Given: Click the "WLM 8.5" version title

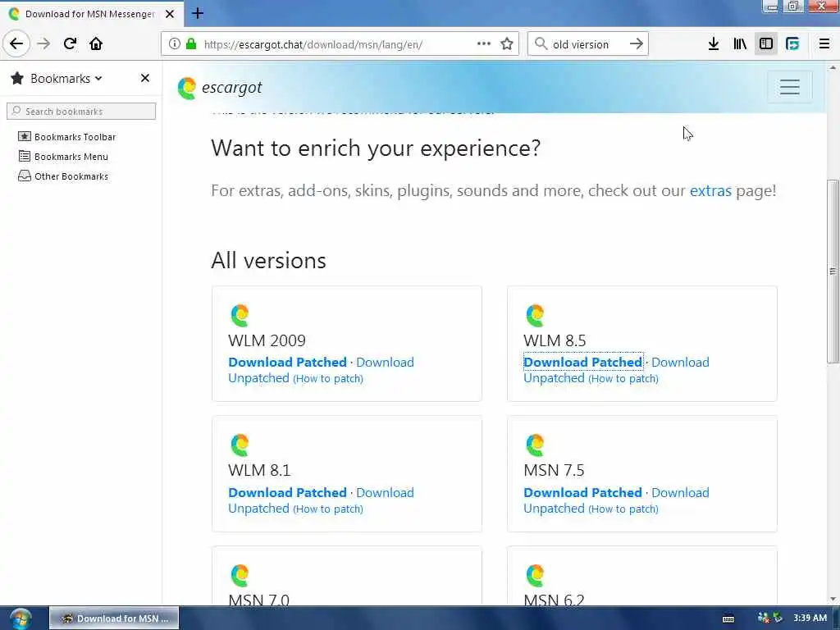Looking at the screenshot, I should [x=555, y=340].
